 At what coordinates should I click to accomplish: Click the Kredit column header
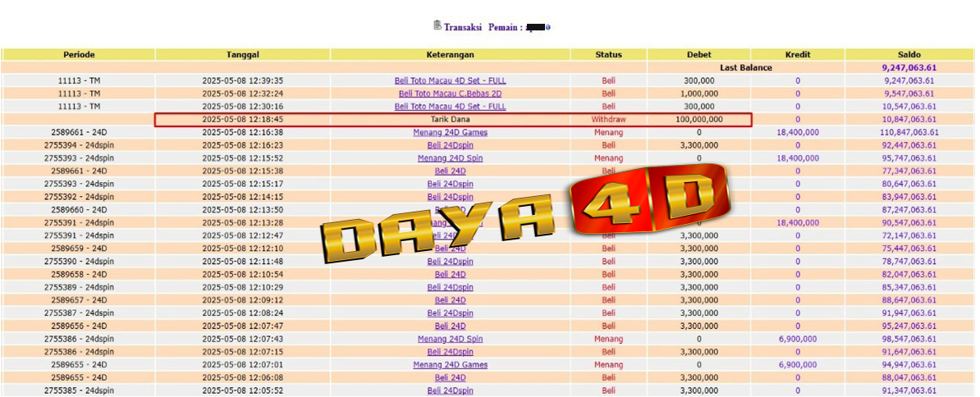pos(798,55)
